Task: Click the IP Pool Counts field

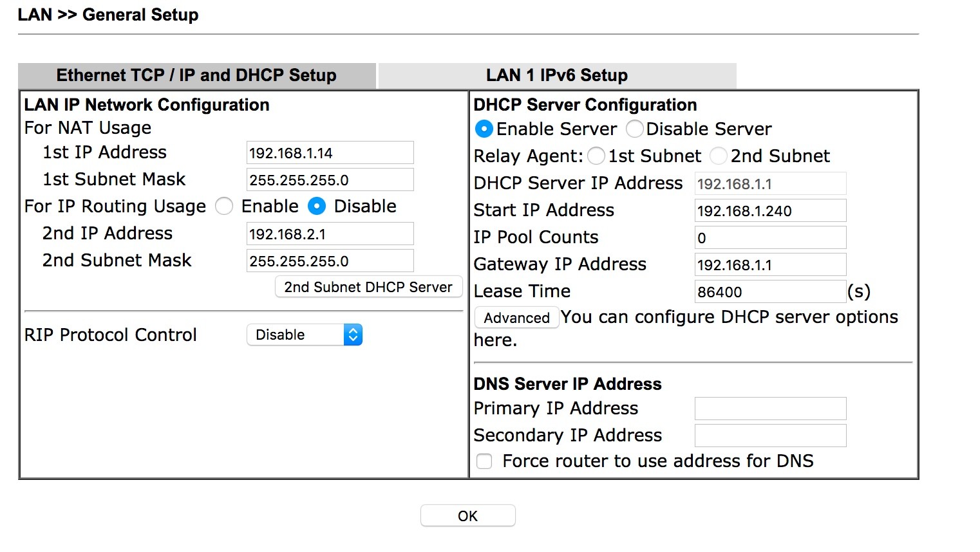Action: [x=770, y=238]
